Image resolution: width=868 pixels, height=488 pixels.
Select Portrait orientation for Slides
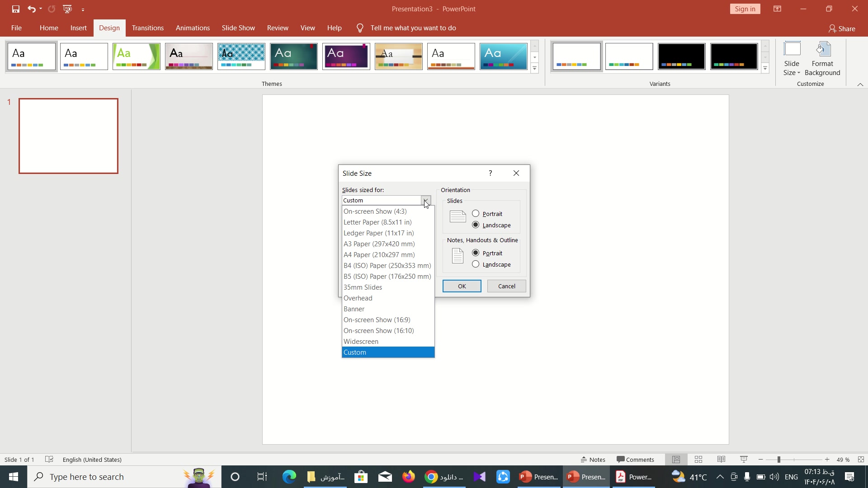pyautogui.click(x=476, y=214)
